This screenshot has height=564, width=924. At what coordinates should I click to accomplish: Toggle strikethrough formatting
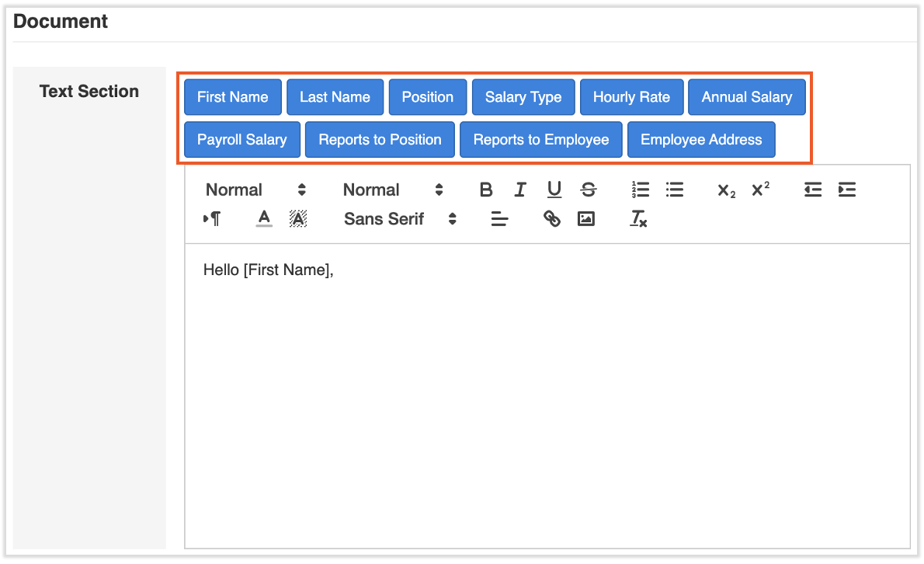(x=589, y=190)
